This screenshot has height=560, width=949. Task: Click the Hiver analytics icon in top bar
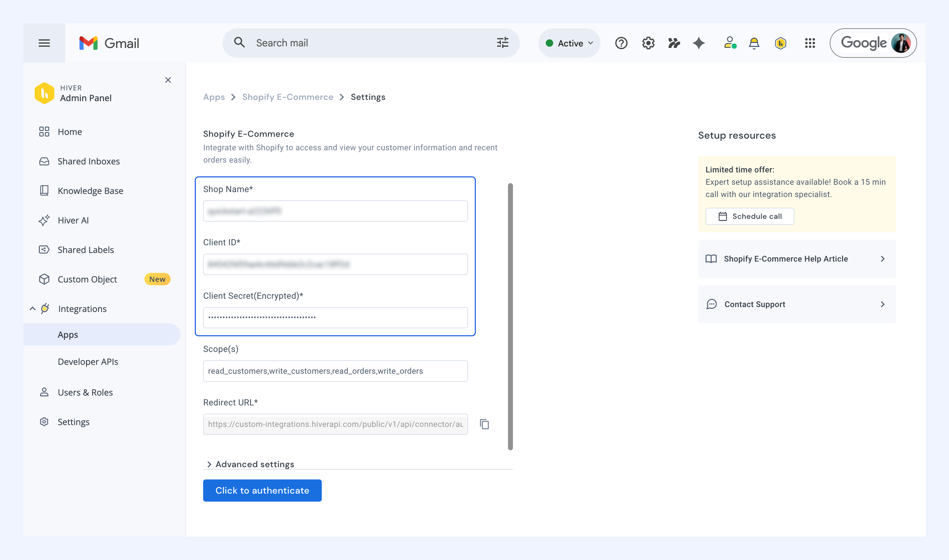[x=674, y=43]
